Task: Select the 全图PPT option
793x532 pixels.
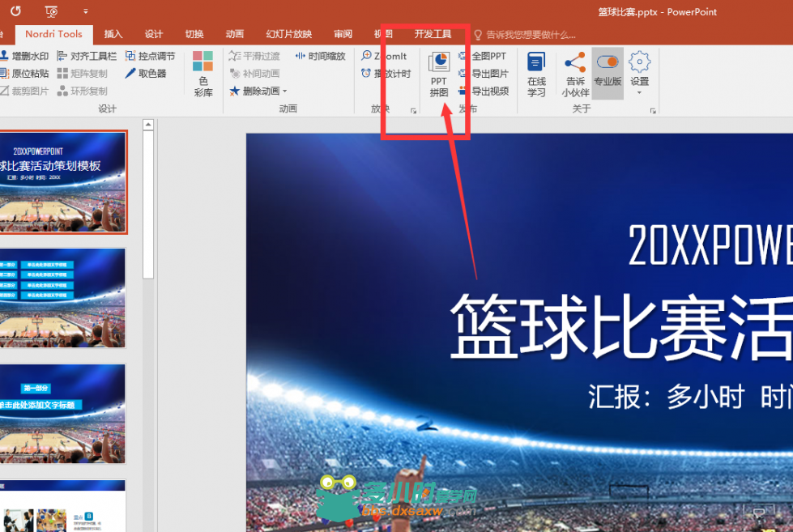Action: click(482, 56)
